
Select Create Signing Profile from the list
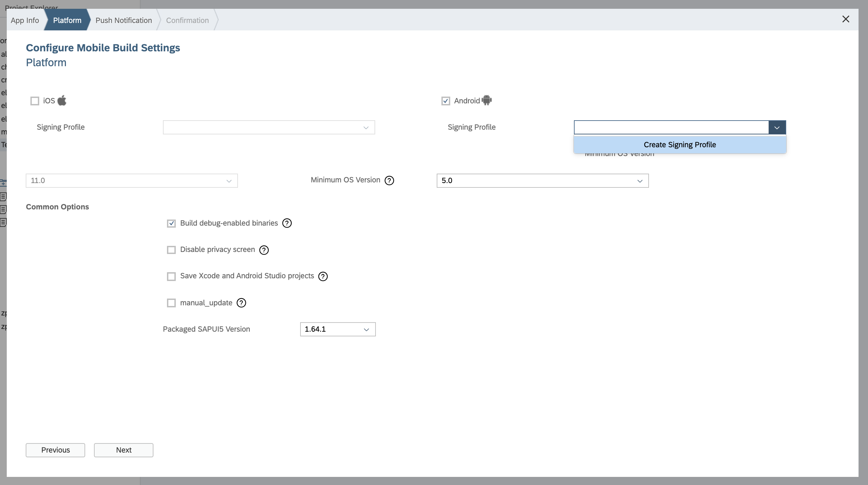pyautogui.click(x=680, y=145)
